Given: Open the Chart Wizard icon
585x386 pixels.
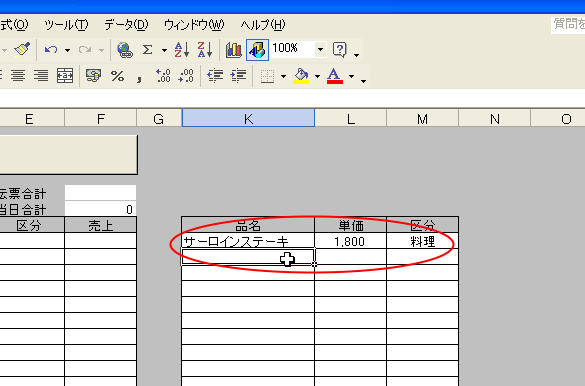Looking at the screenshot, I should [x=234, y=50].
